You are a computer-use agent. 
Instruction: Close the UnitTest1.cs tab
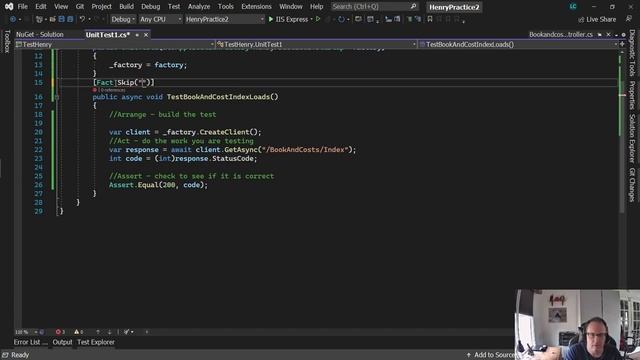point(146,35)
